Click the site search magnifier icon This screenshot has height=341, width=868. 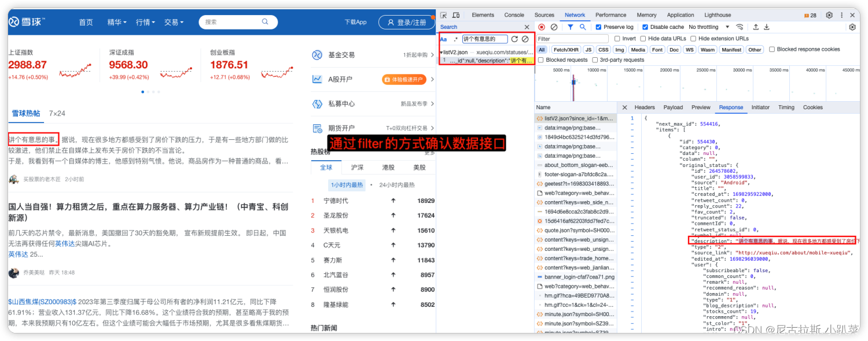(x=265, y=22)
